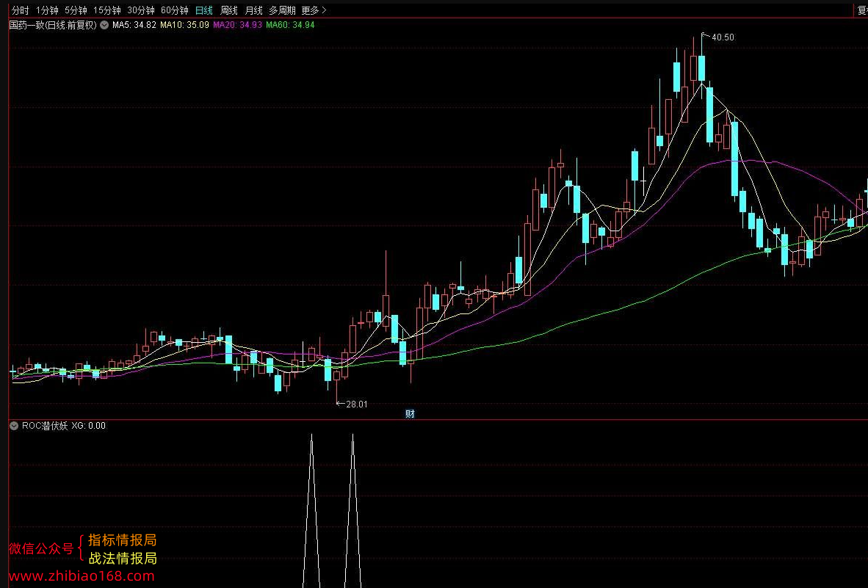This screenshot has width=868, height=588.
Task: Open dropdown arrow beside ROC潜伏妖 indicator
Action: pyautogui.click(x=14, y=426)
